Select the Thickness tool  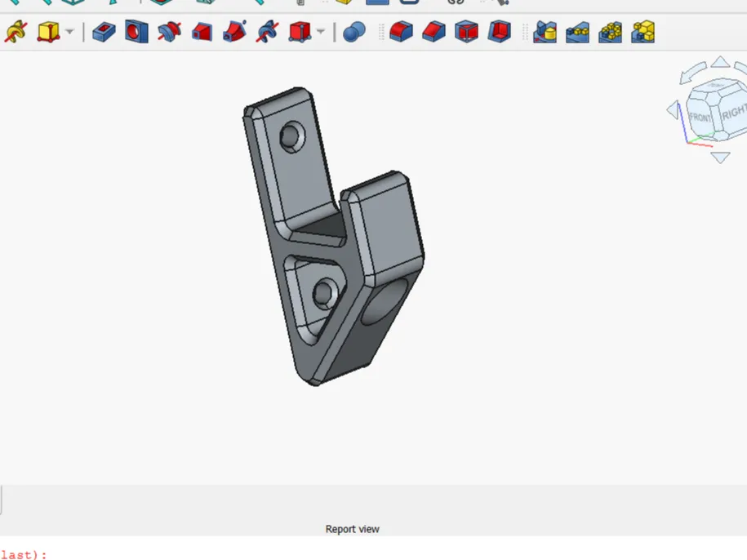(x=500, y=32)
